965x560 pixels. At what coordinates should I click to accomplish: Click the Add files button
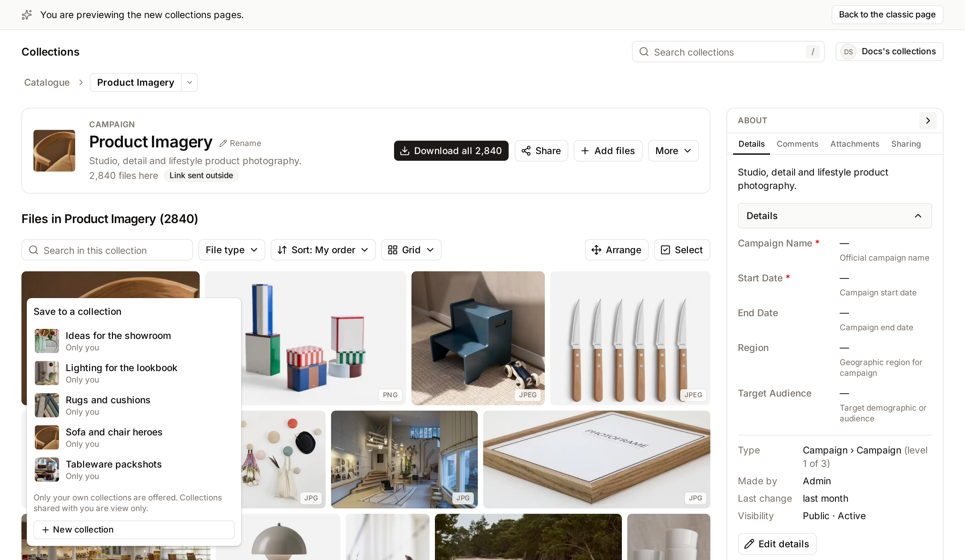[x=608, y=151]
